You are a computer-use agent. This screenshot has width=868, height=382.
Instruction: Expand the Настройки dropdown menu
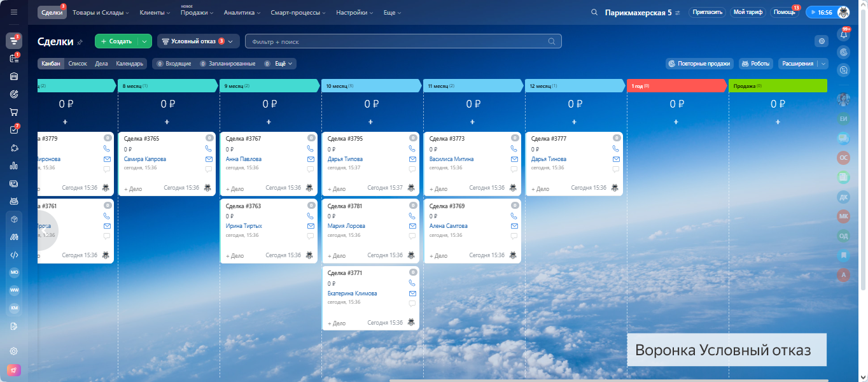[354, 12]
